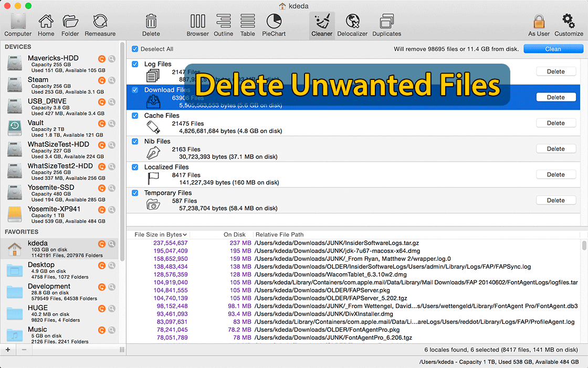The image size is (588, 368).
Task: Select the Development favorite folder
Action: point(49,287)
